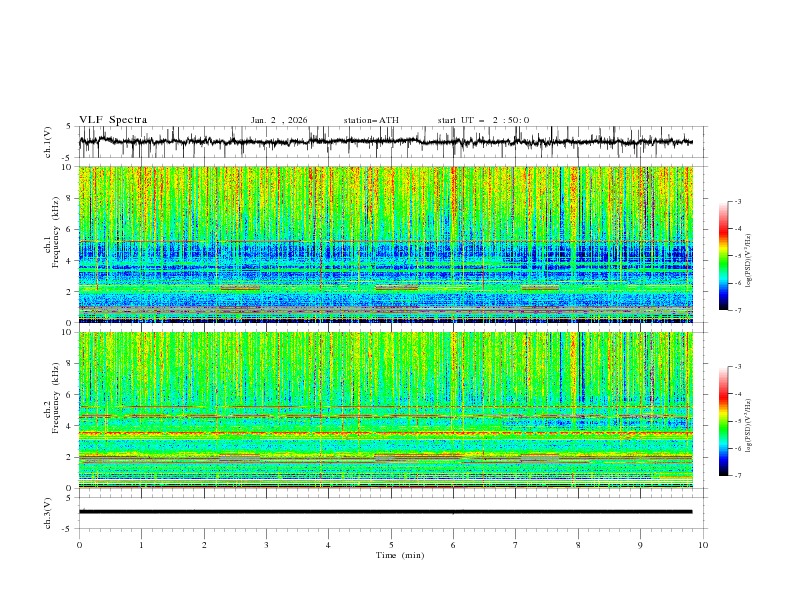This screenshot has width=792, height=612.
Task: Click "-3" tick on upper colorbar
Action: [738, 201]
